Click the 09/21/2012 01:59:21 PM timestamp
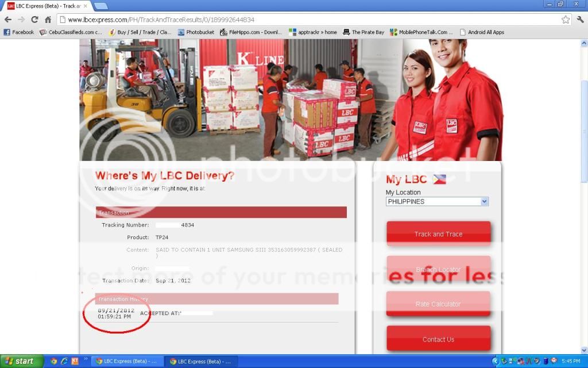 [x=116, y=313]
